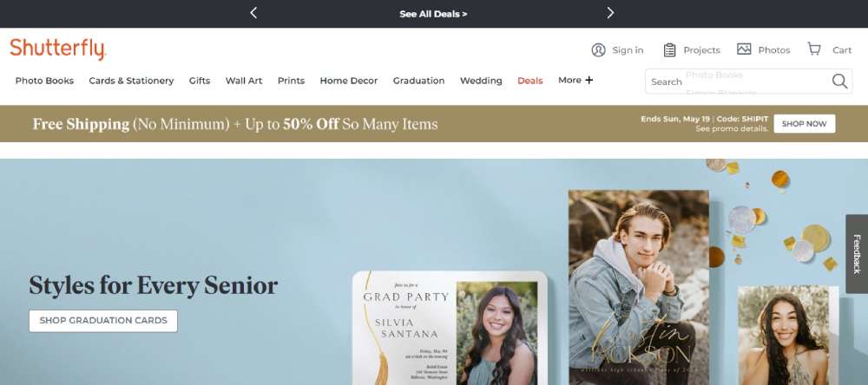This screenshot has height=385, width=868.
Task: Open the Wall Art menu
Action: point(244,81)
